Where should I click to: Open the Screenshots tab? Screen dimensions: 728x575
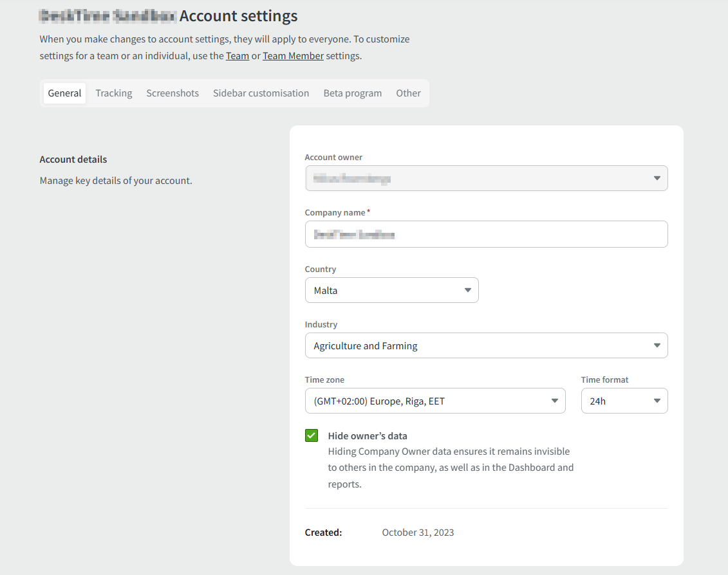(x=173, y=93)
